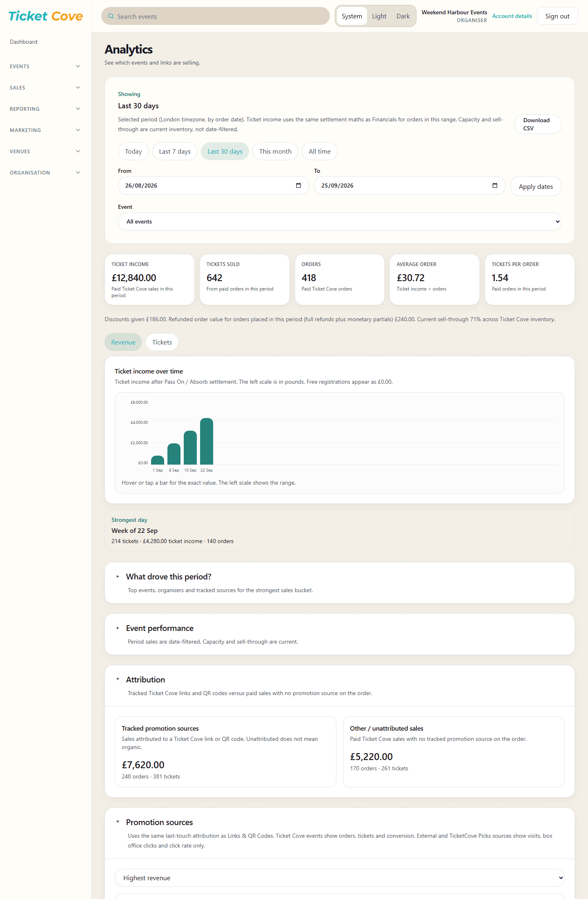Select the Last 7 days range
The width and height of the screenshot is (588, 899).
[x=175, y=151]
